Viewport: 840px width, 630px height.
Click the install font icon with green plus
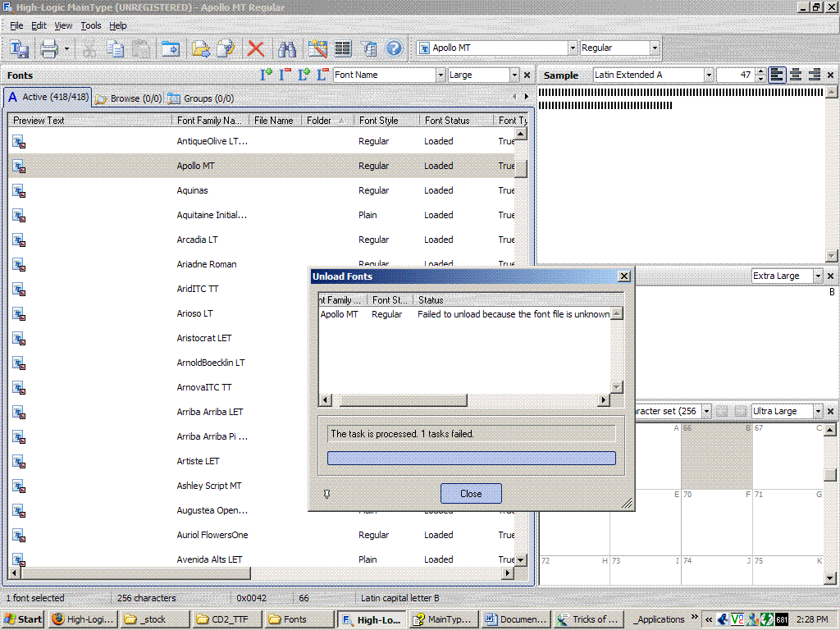(266, 75)
